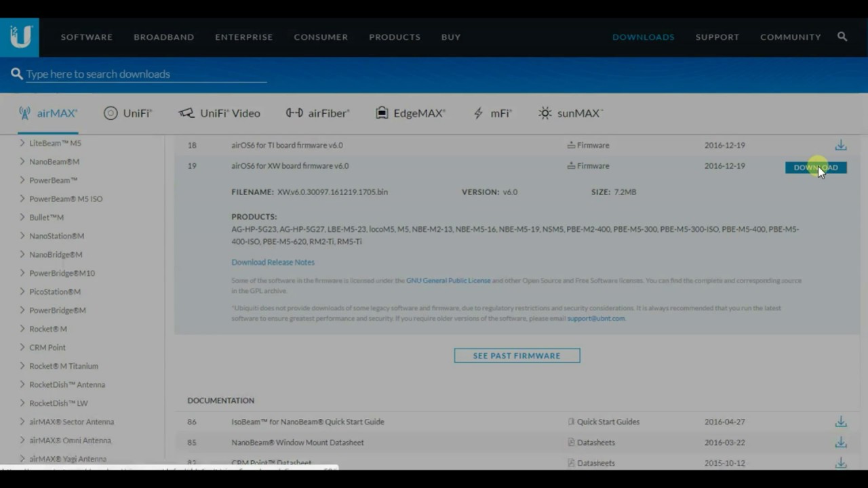Screen dimensions: 868x488
Task: Open the CONSUMER menu
Action: [x=321, y=37]
